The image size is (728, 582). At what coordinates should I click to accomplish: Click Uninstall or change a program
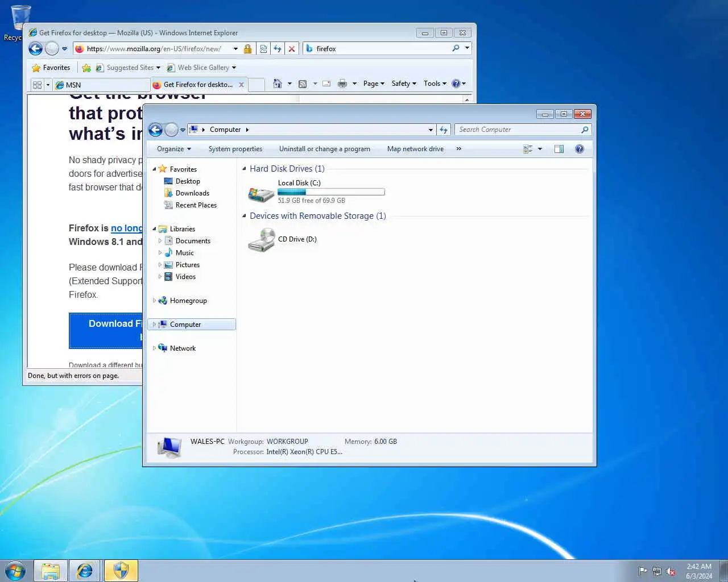325,149
